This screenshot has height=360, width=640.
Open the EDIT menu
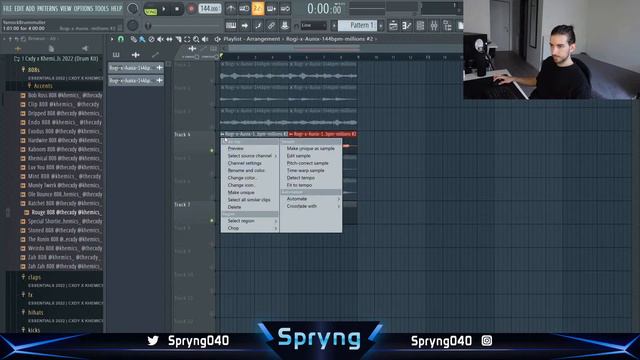(x=19, y=8)
